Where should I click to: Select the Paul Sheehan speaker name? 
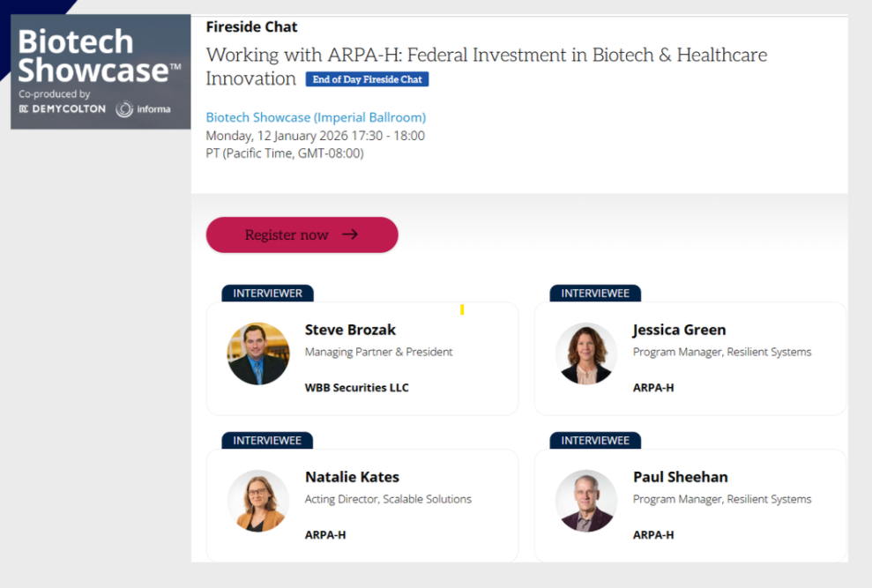click(680, 477)
